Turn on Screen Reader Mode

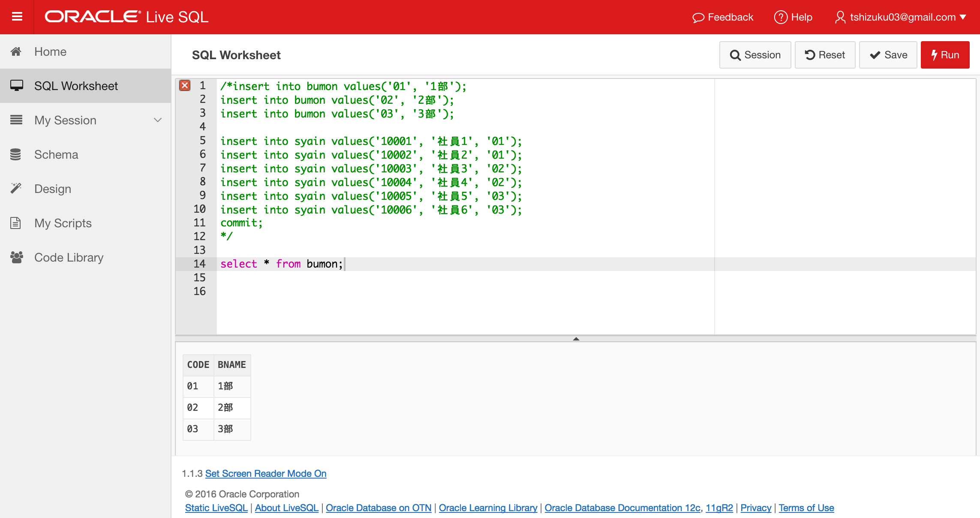[x=266, y=473]
